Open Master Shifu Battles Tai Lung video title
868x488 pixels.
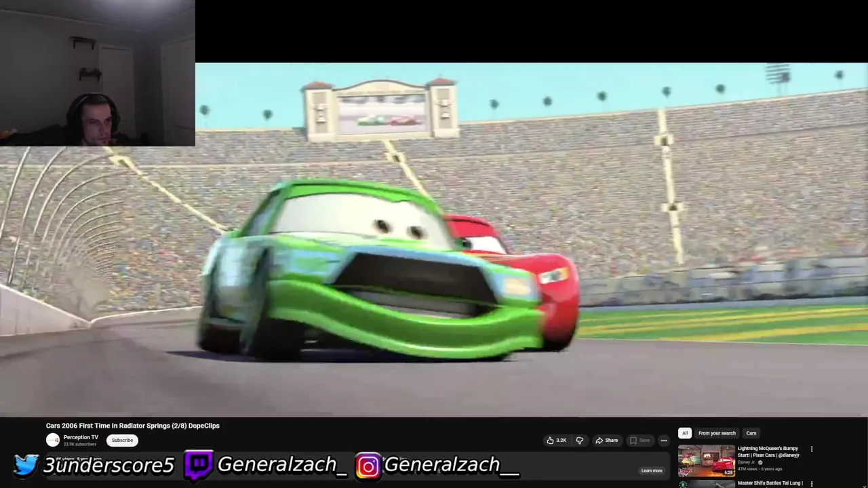click(x=770, y=483)
